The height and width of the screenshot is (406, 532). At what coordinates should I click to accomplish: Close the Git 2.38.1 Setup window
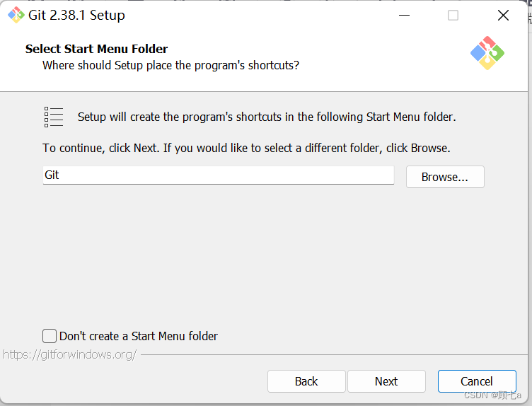point(503,16)
